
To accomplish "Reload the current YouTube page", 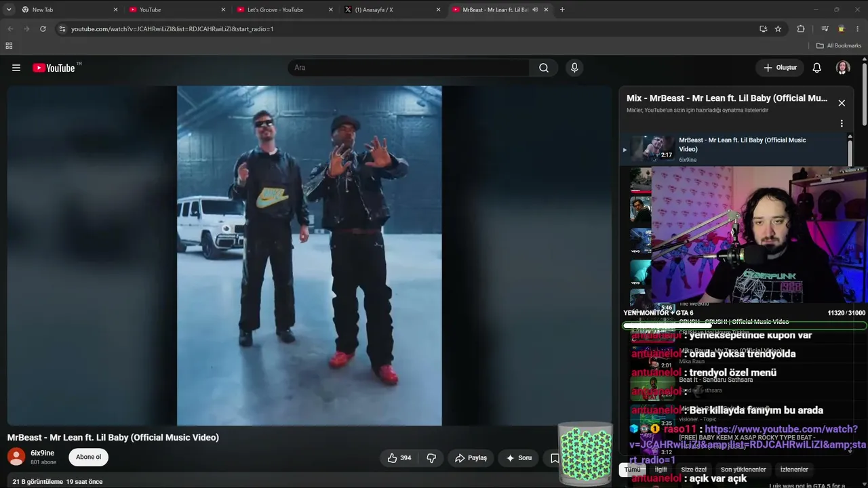I will (43, 29).
